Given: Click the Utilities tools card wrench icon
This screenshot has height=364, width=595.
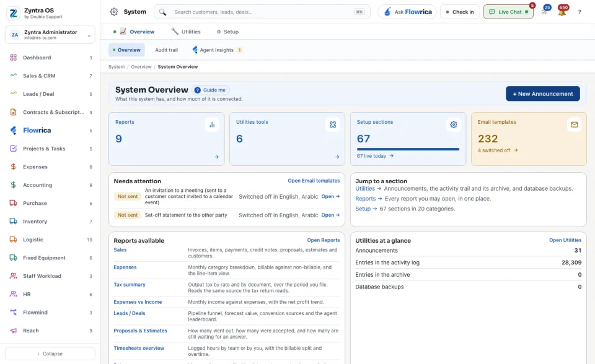Looking at the screenshot, I should (x=333, y=125).
